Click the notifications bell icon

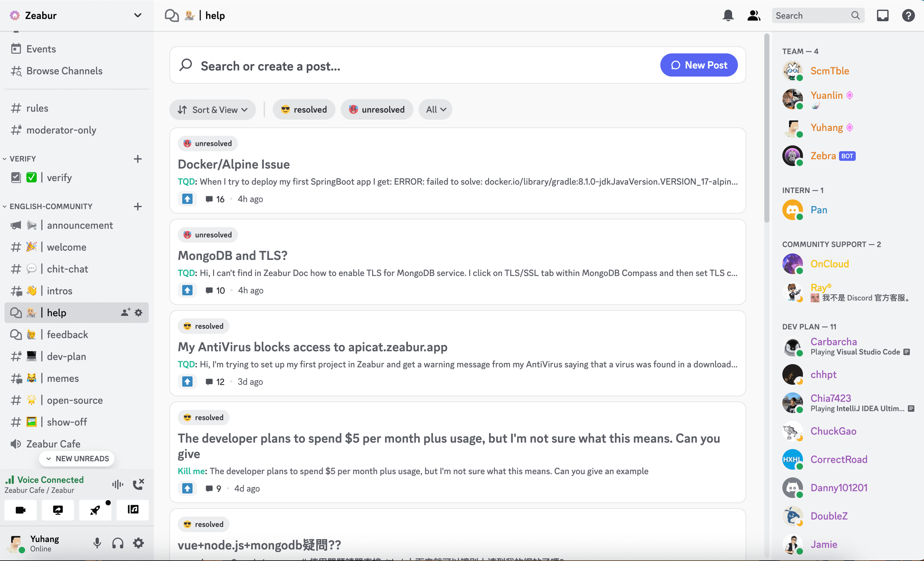pos(727,15)
